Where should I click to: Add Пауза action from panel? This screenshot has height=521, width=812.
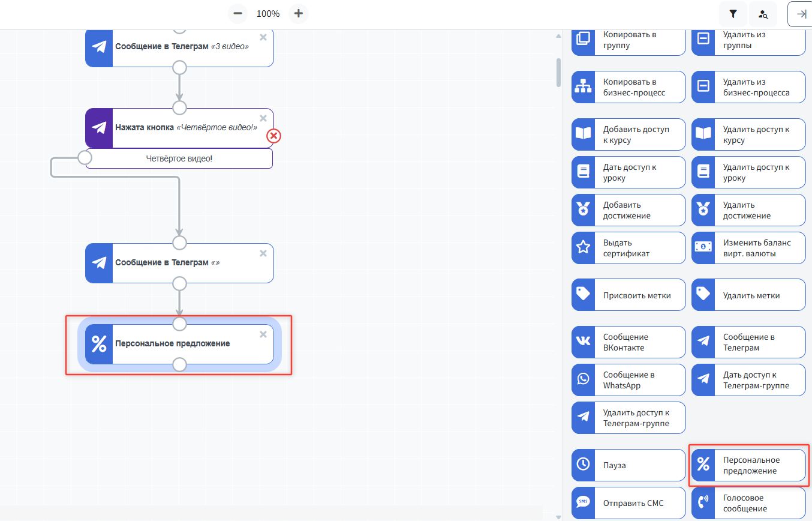[628, 465]
